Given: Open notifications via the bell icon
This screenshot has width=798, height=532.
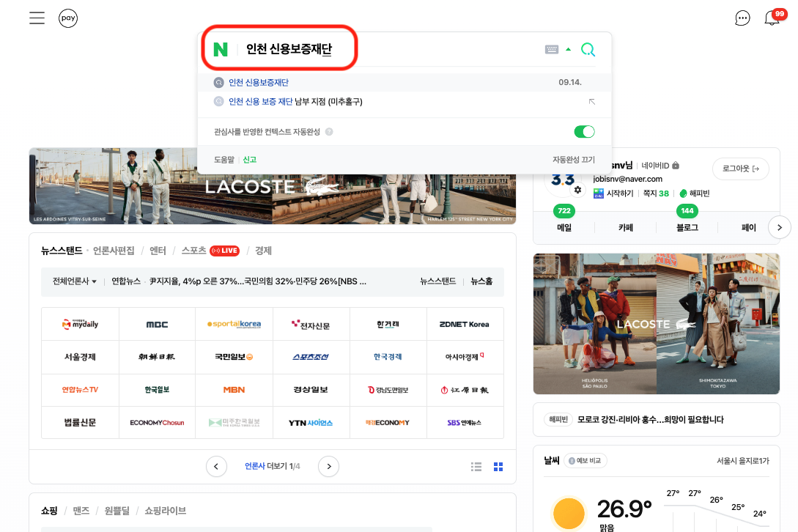Looking at the screenshot, I should point(773,18).
